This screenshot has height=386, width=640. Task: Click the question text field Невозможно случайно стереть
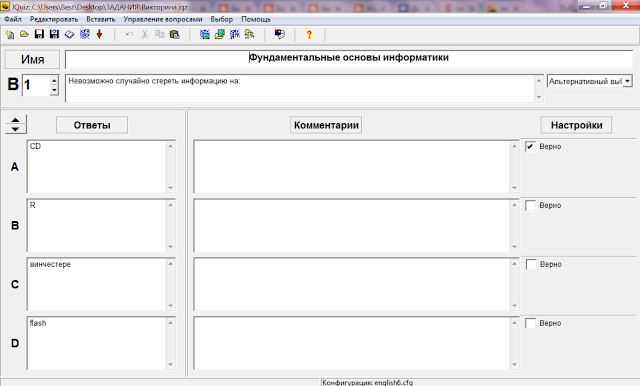pyautogui.click(x=300, y=88)
